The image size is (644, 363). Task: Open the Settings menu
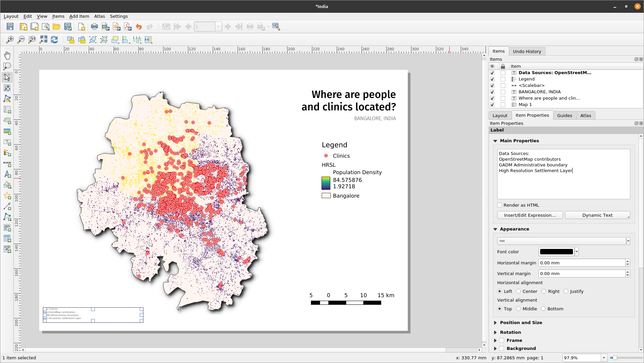click(x=119, y=16)
